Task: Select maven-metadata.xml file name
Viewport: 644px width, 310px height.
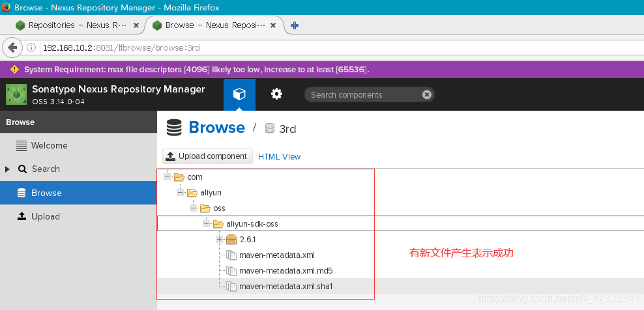Action: click(277, 255)
